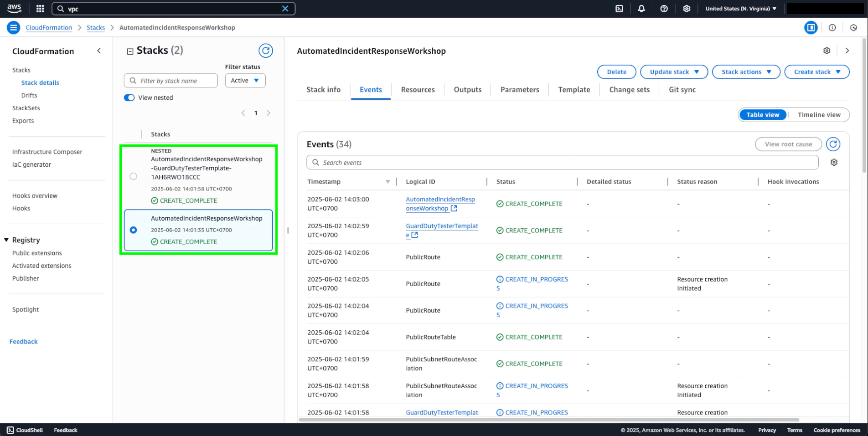This screenshot has height=436, width=868.
Task: Open external link icon beside GuardDutyTesterTemplate
Action: tap(414, 235)
